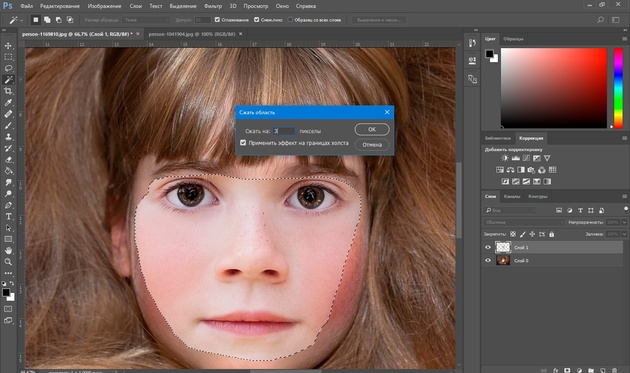Pick a color in the color field
Screen dimensions: 630x373
point(554,88)
